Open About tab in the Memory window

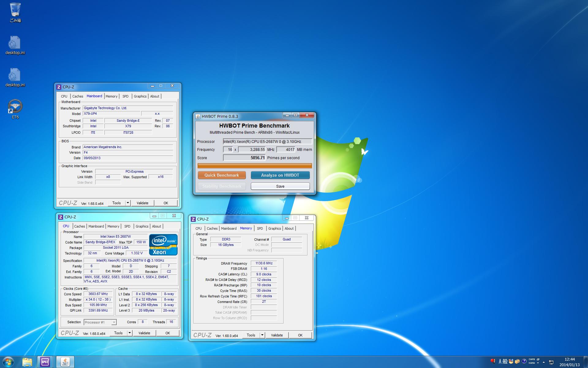[289, 228]
